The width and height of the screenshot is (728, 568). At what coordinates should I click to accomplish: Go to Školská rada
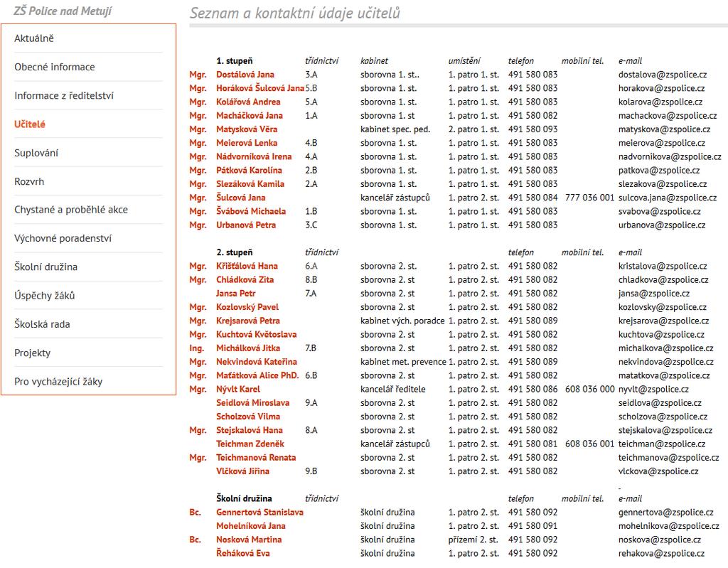coord(42,324)
